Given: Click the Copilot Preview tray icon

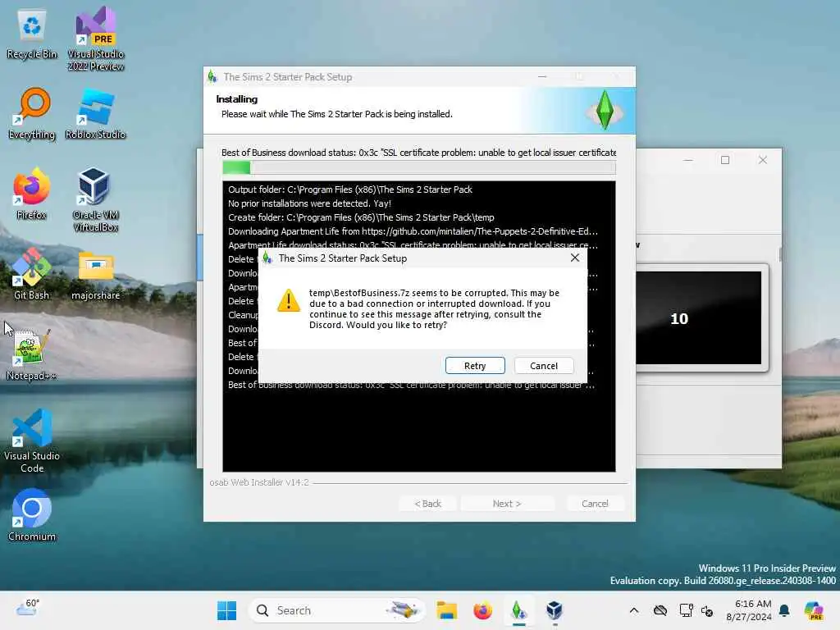Looking at the screenshot, I should point(813,610).
